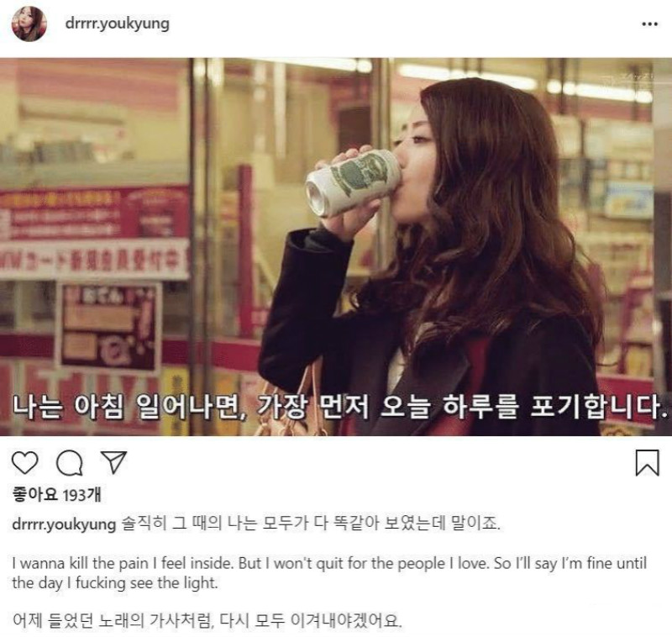Image resolution: width=672 pixels, height=637 pixels.
Task: Click the last caption line starting with 어제
Action: coord(207,620)
